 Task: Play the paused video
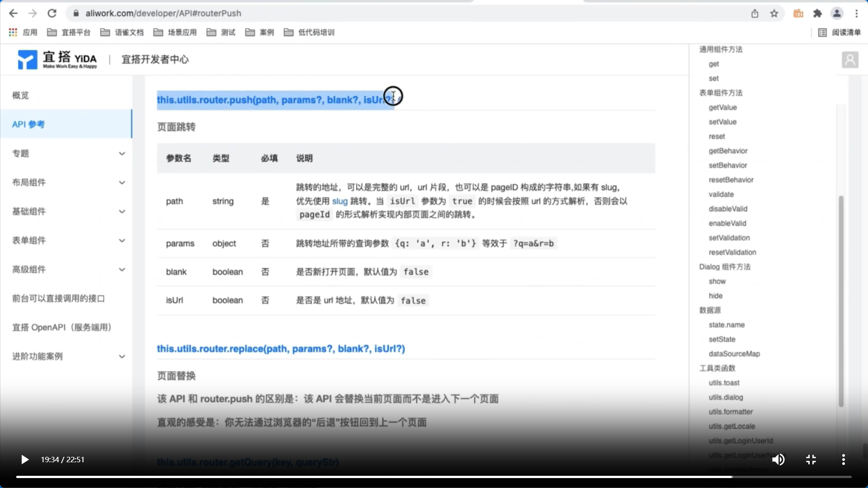click(x=25, y=460)
